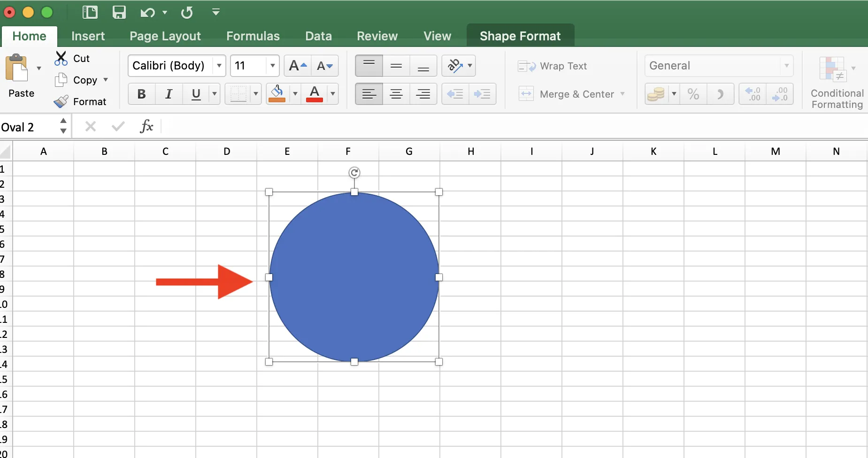Toggle Italic formatting
This screenshot has height=458, width=868.
169,94
